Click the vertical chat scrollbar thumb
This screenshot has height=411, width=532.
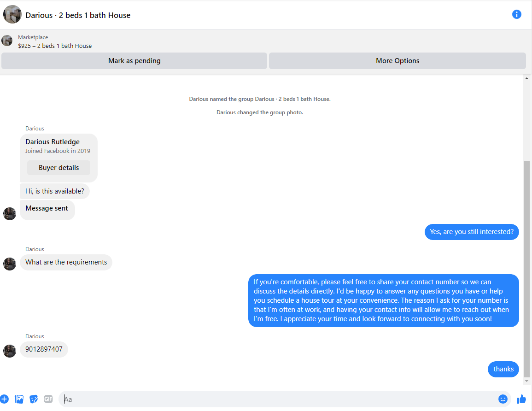pos(526,269)
